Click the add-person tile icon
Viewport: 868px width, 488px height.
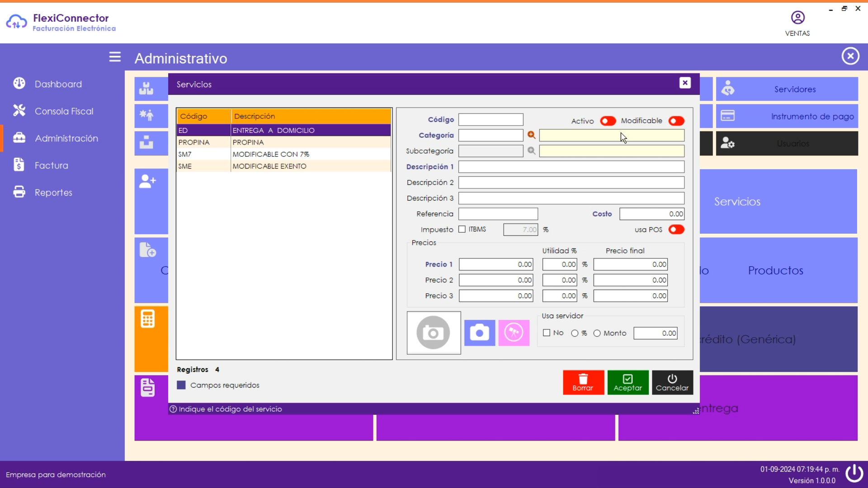(147, 182)
